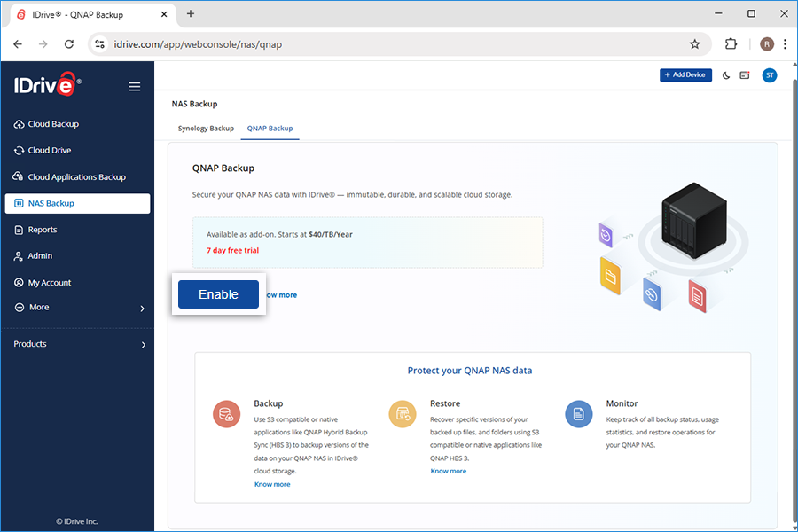Open My Account page
Viewport: 798px width, 532px height.
coord(43,283)
